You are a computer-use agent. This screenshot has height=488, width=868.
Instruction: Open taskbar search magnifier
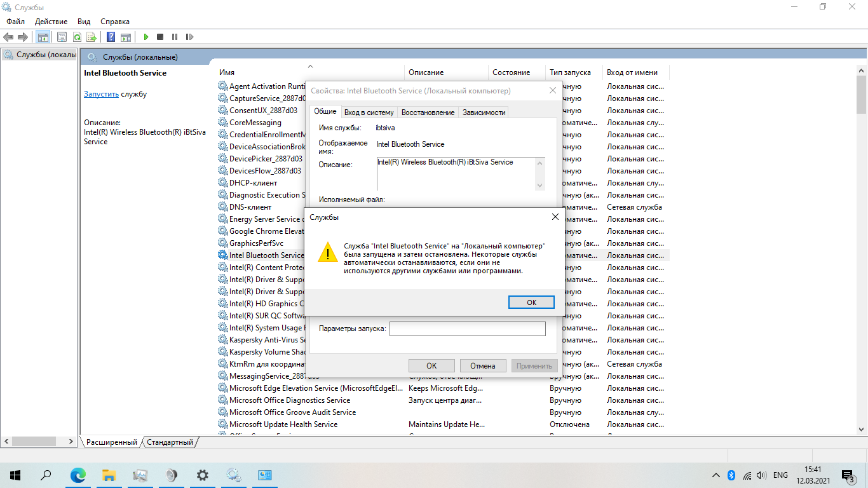point(46,475)
